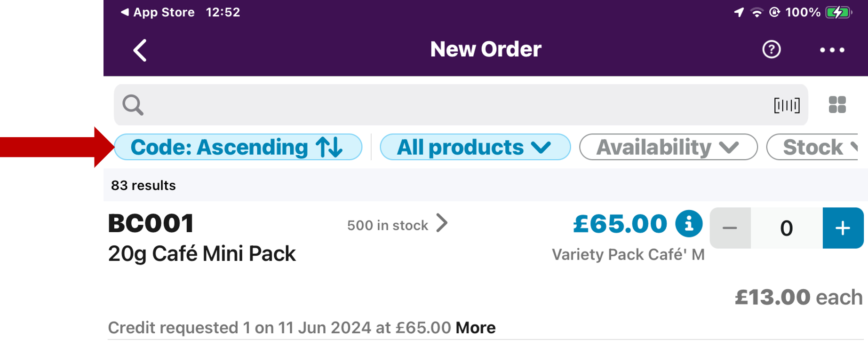868x346 pixels.
Task: View 500 in stock details
Action: 397,225
